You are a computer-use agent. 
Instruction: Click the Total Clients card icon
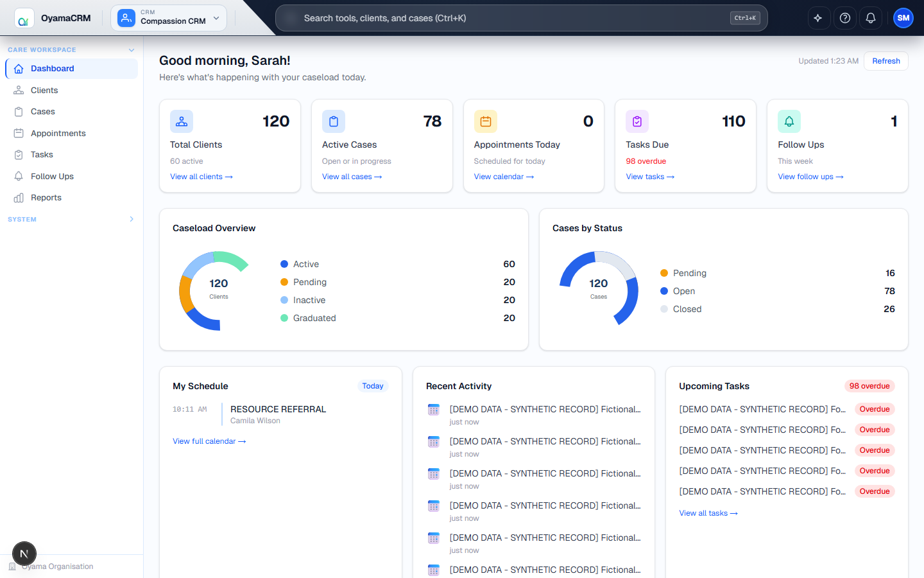tap(182, 121)
